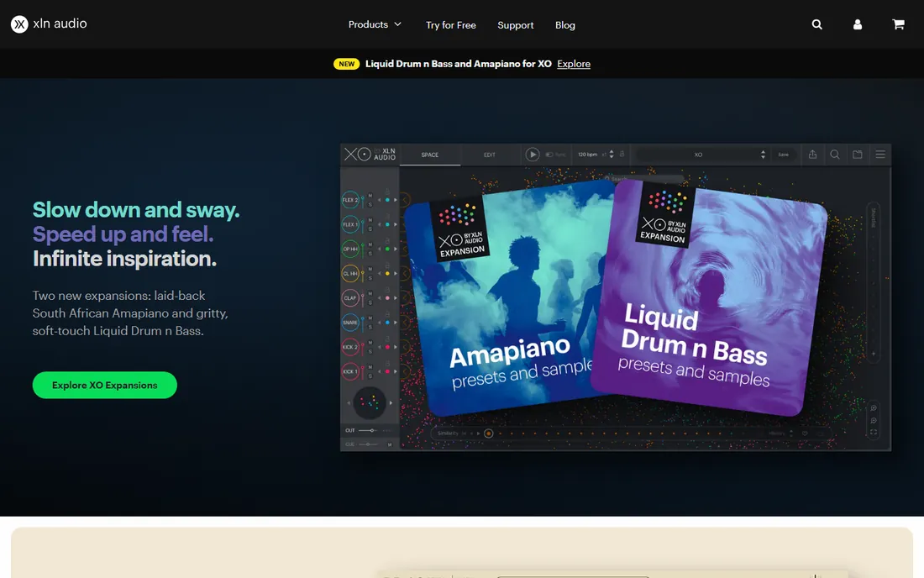Adjust the CUE level slider
The height and width of the screenshot is (578, 924).
pyautogui.click(x=368, y=444)
